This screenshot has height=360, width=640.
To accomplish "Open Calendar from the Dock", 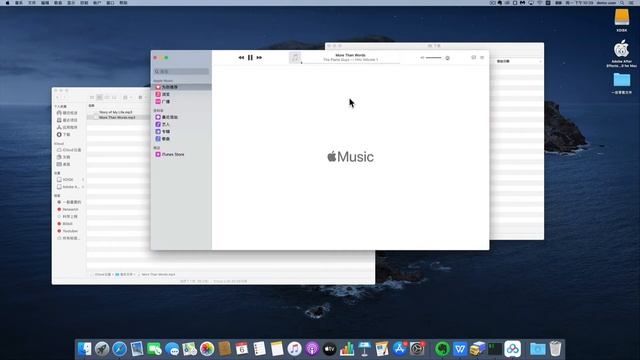I will pyautogui.click(x=242, y=349).
